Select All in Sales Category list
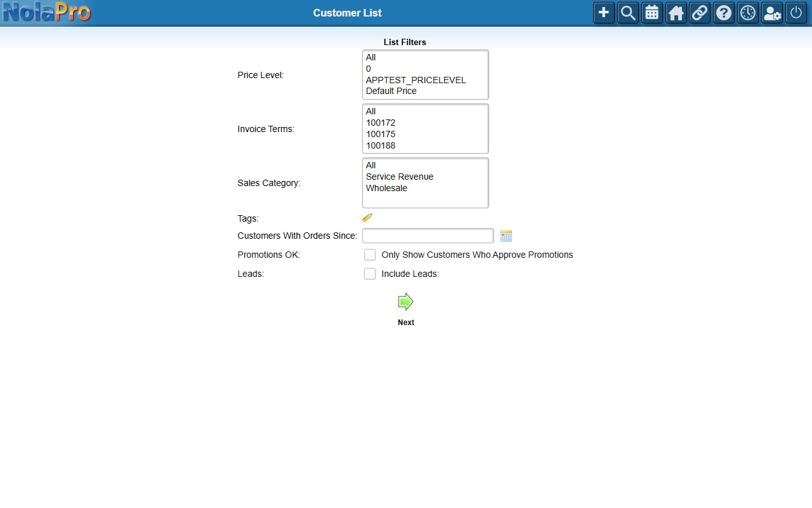The image size is (812, 508). point(425,165)
